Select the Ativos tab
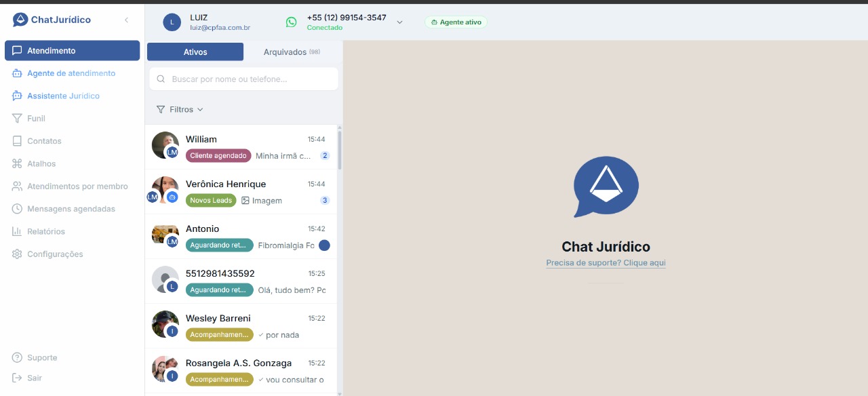 195,51
